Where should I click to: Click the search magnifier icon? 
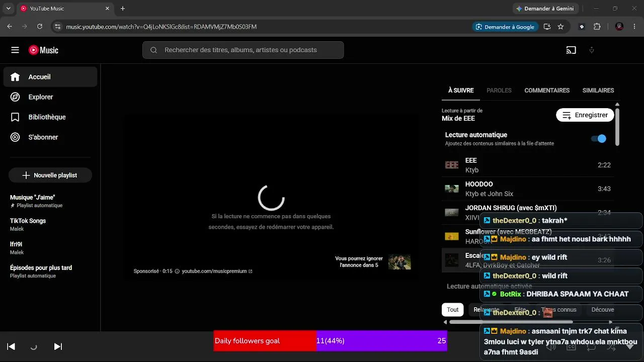point(154,50)
